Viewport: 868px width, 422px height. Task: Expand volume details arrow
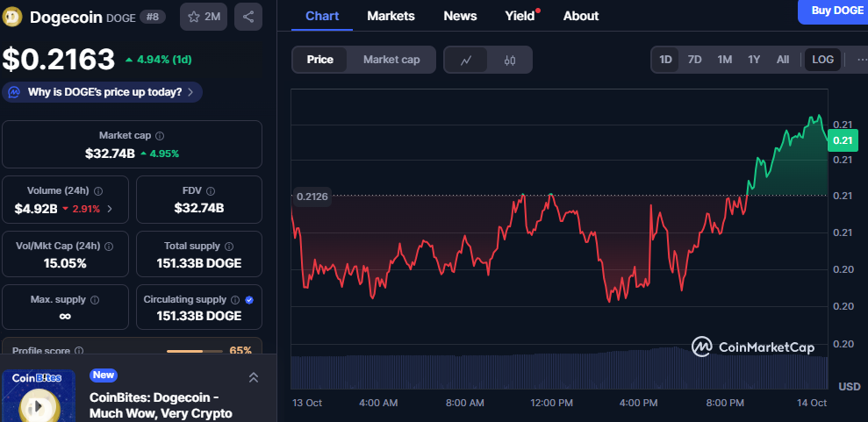pos(110,209)
